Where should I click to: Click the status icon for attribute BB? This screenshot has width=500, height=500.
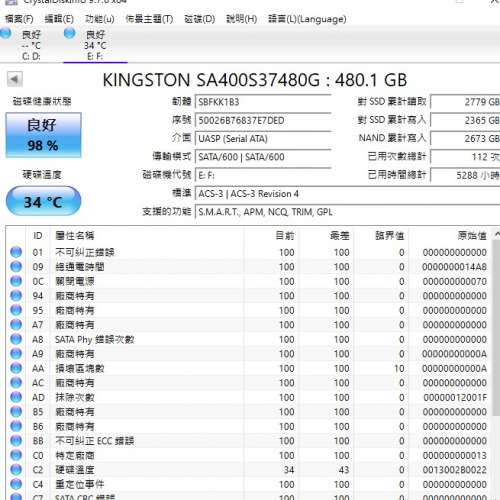click(x=16, y=441)
